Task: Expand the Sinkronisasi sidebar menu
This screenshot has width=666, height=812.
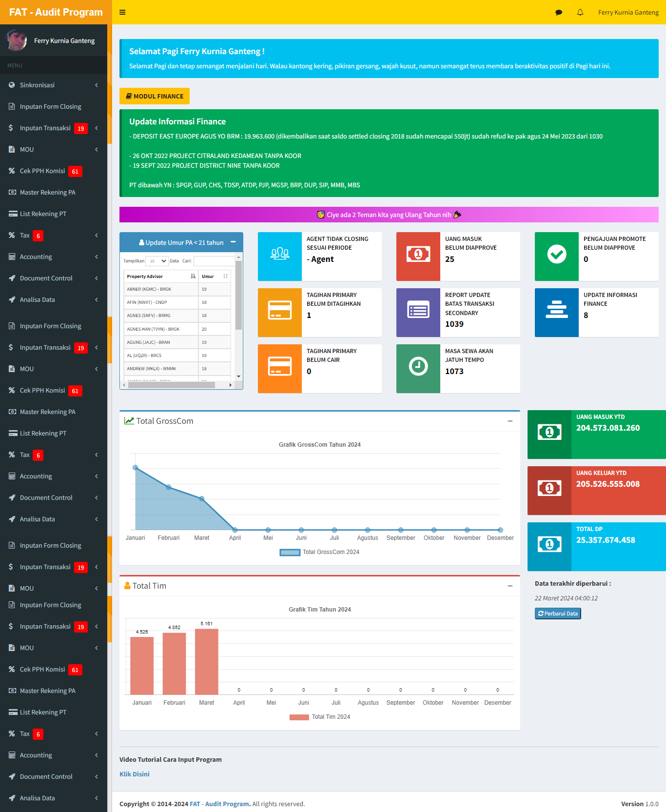Action: coord(54,85)
